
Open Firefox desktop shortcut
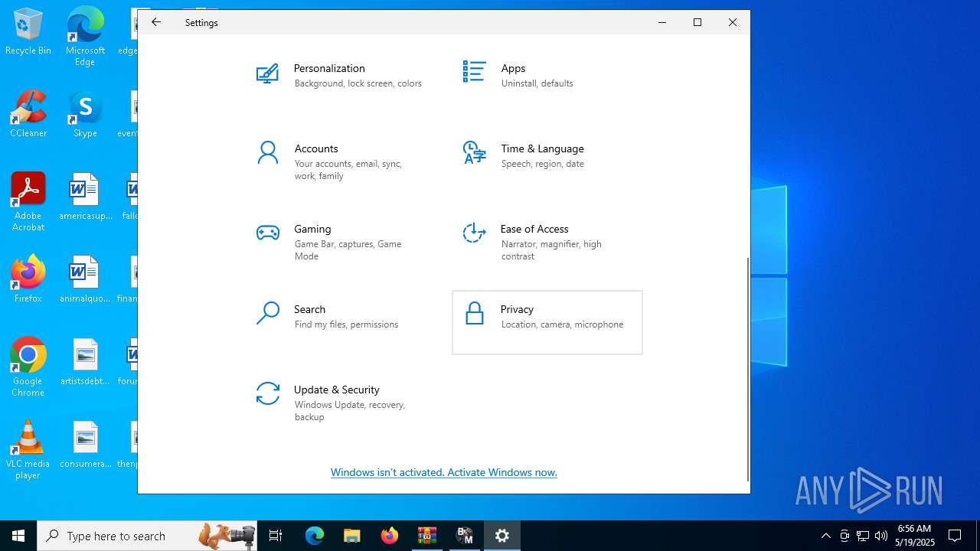pyautogui.click(x=28, y=279)
